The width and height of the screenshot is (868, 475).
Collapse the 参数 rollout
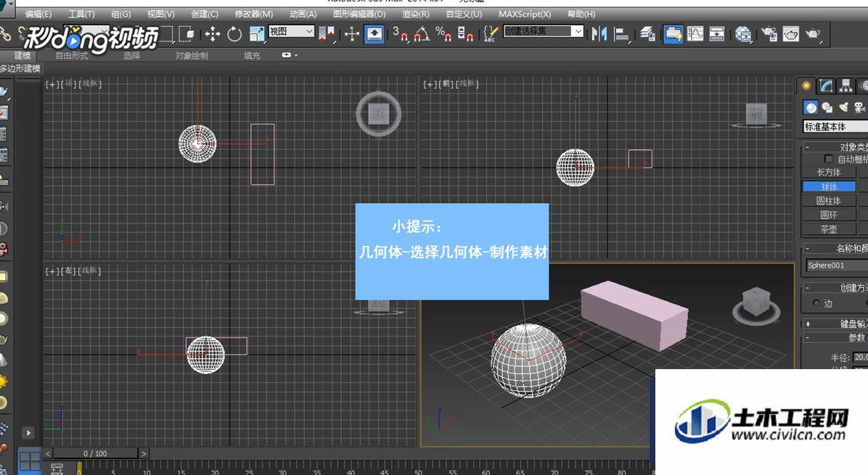tap(835, 337)
